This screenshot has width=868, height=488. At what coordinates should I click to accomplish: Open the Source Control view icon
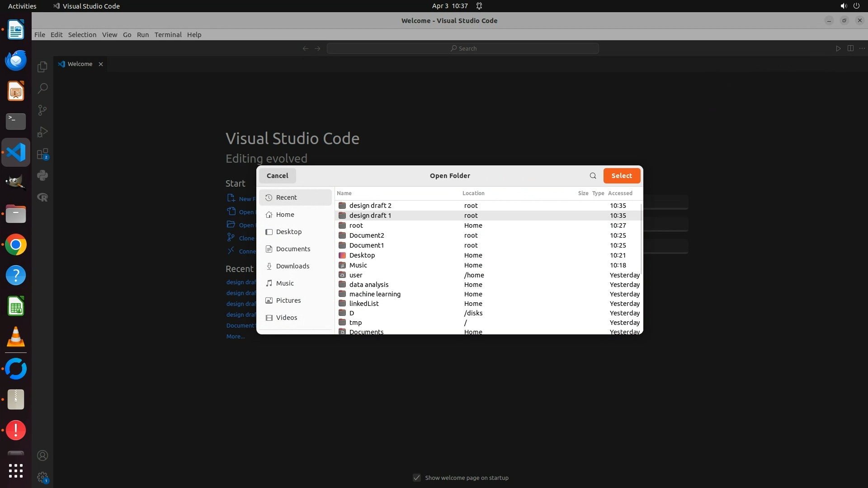coord(42,110)
